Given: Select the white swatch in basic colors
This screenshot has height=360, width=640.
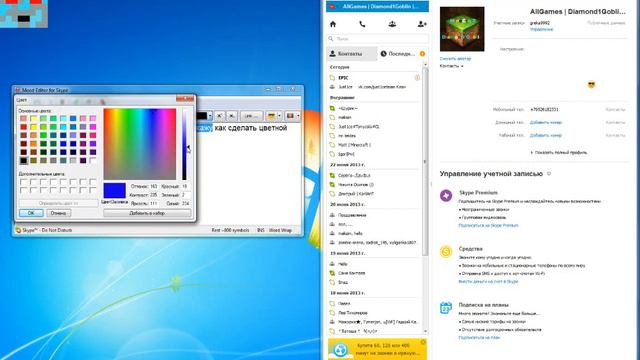Looking at the screenshot, I should click(x=93, y=161).
